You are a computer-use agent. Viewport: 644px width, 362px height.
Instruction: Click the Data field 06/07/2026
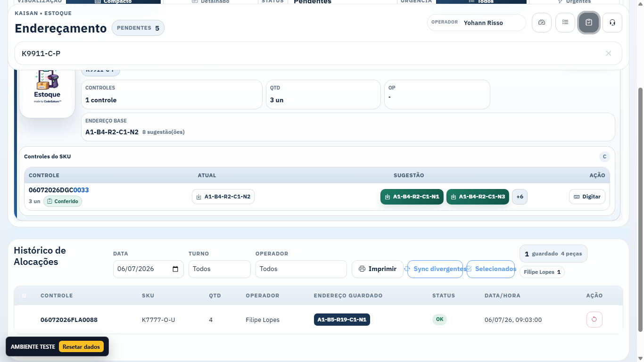(x=149, y=269)
